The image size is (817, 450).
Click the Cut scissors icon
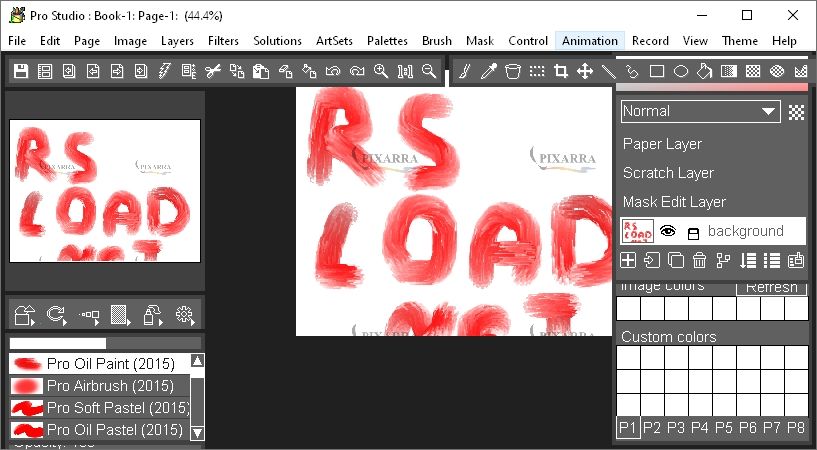pyautogui.click(x=213, y=71)
